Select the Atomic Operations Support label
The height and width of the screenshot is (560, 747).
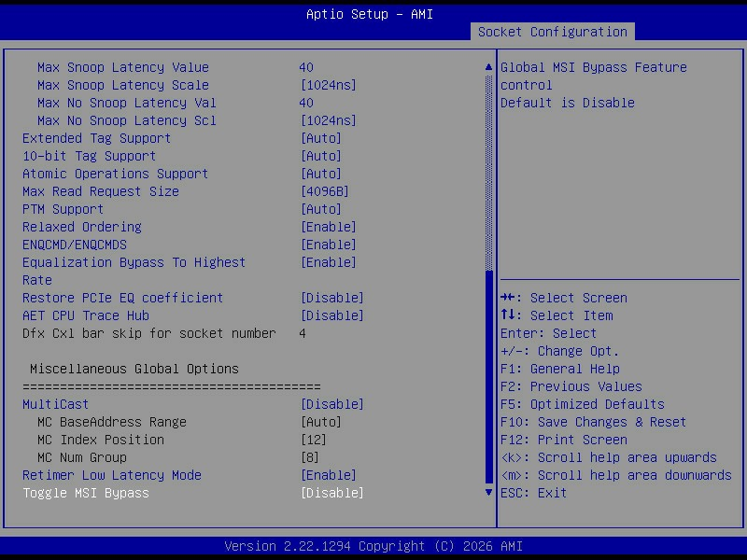click(x=115, y=174)
